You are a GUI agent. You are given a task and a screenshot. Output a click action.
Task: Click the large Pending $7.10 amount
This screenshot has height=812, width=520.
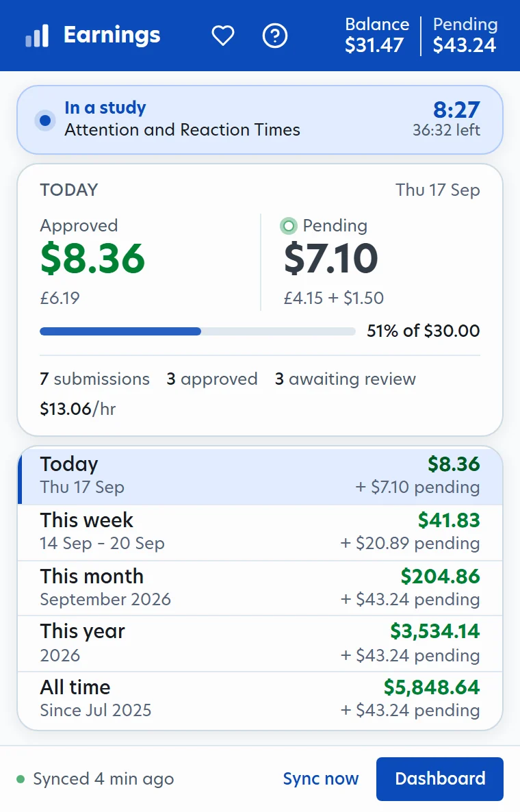330,258
